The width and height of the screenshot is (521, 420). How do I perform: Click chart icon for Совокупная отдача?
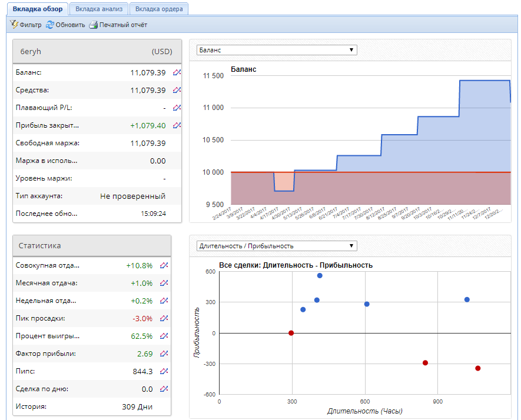click(x=164, y=265)
